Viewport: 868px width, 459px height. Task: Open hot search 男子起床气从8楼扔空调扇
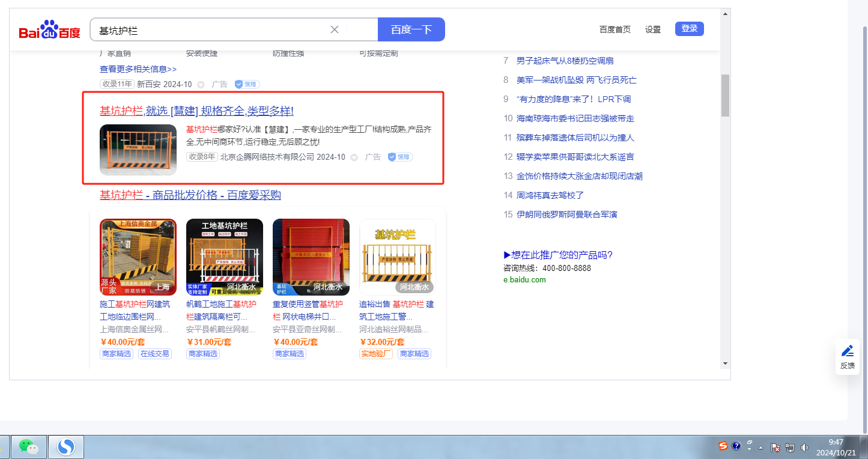tap(565, 61)
